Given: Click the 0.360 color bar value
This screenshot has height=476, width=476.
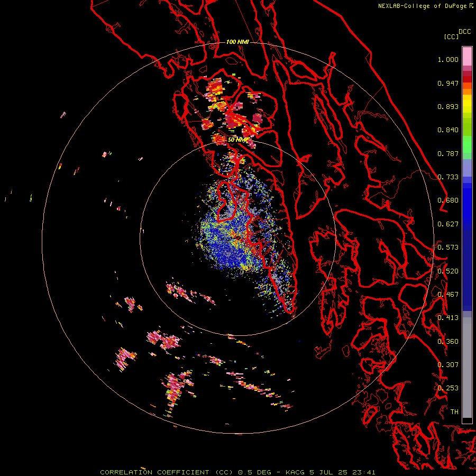Looking at the screenshot, I should 448,342.
